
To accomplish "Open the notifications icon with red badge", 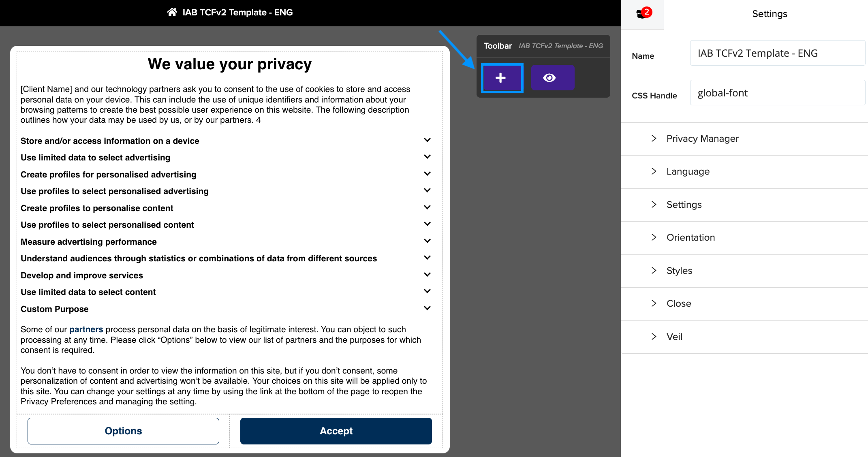I will [x=643, y=14].
